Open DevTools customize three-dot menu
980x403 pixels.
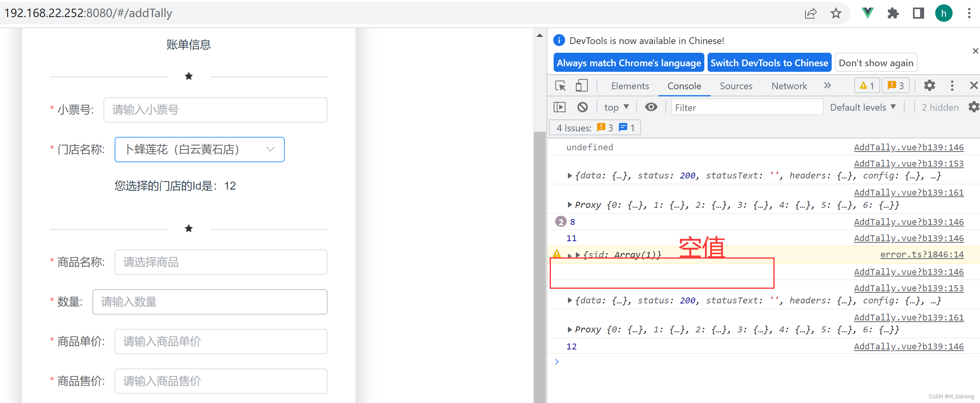tap(952, 86)
